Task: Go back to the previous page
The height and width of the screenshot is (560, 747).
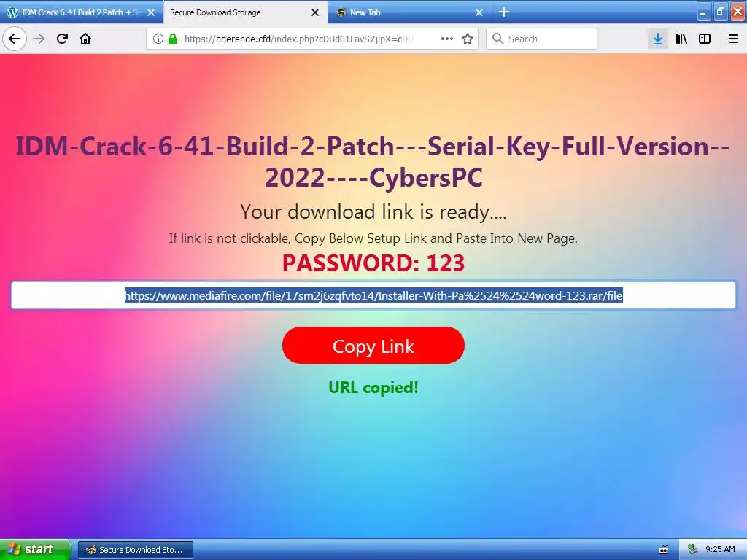Action: click(15, 39)
